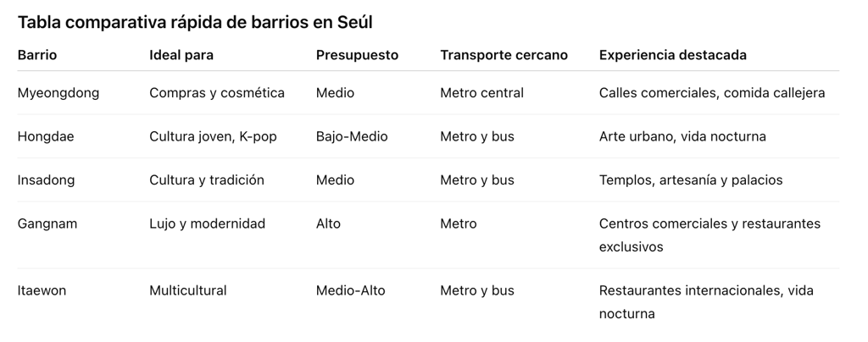Click the Itaewon neighborhood cell

tap(42, 290)
